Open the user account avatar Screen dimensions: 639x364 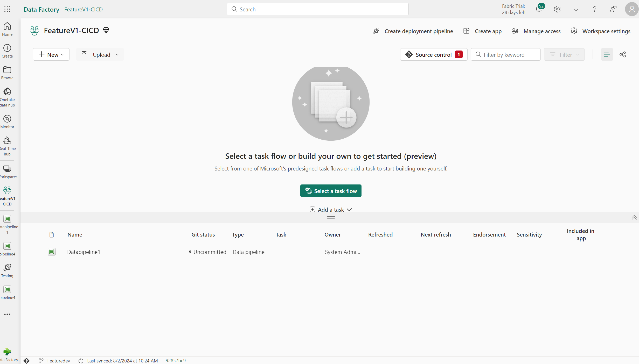pyautogui.click(x=632, y=9)
